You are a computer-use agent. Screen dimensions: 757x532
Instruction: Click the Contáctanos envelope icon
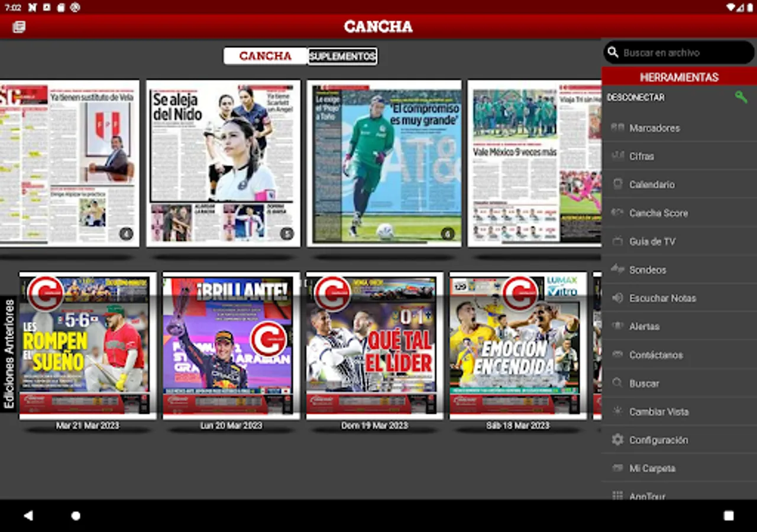(x=617, y=354)
